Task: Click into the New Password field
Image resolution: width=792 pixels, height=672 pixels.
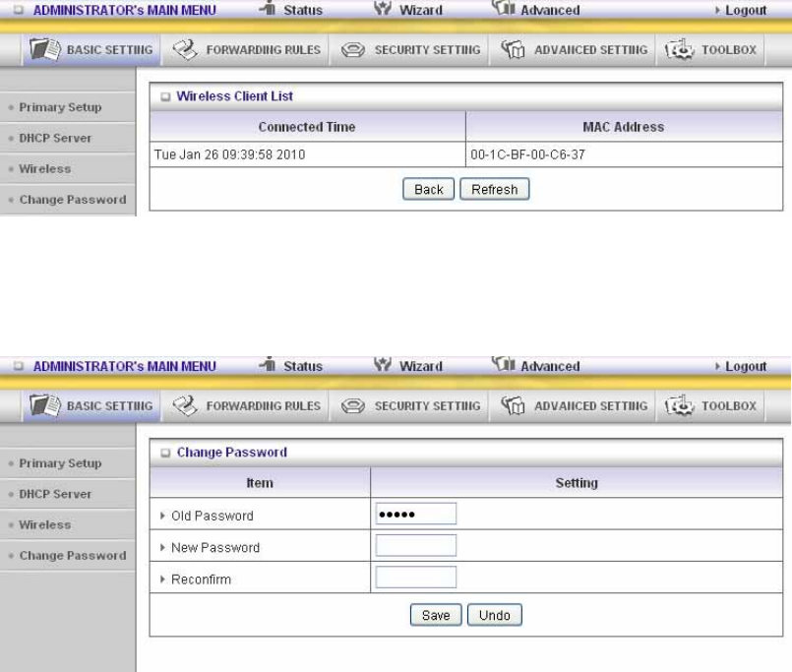Action: pos(416,546)
